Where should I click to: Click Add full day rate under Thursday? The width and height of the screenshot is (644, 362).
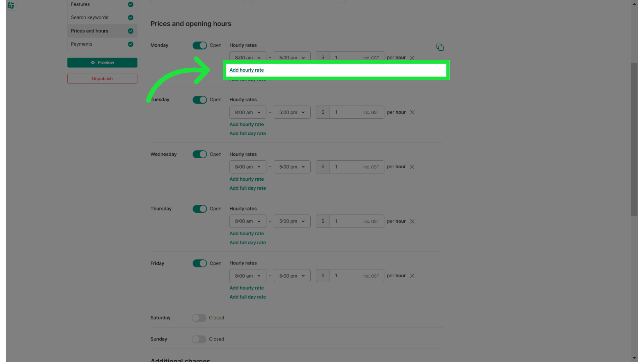point(248,242)
